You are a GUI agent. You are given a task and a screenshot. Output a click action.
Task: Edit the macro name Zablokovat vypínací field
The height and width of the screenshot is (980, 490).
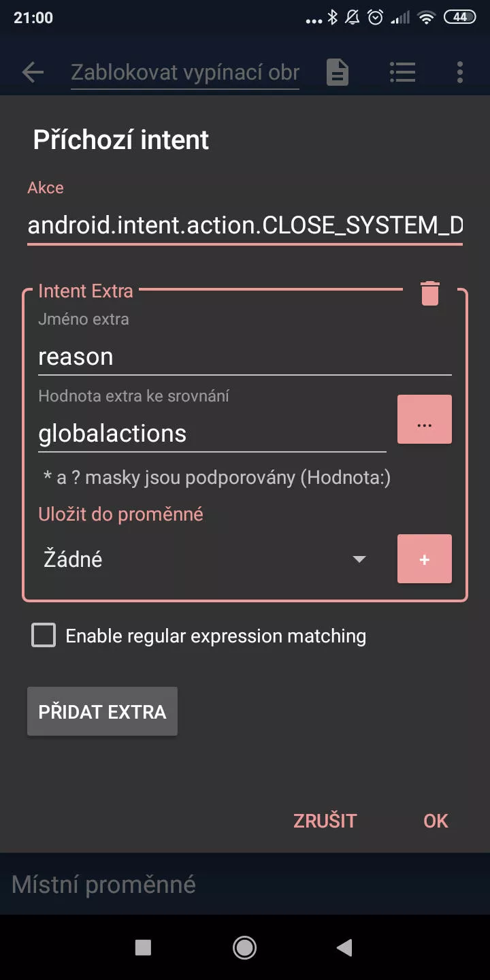pyautogui.click(x=185, y=72)
